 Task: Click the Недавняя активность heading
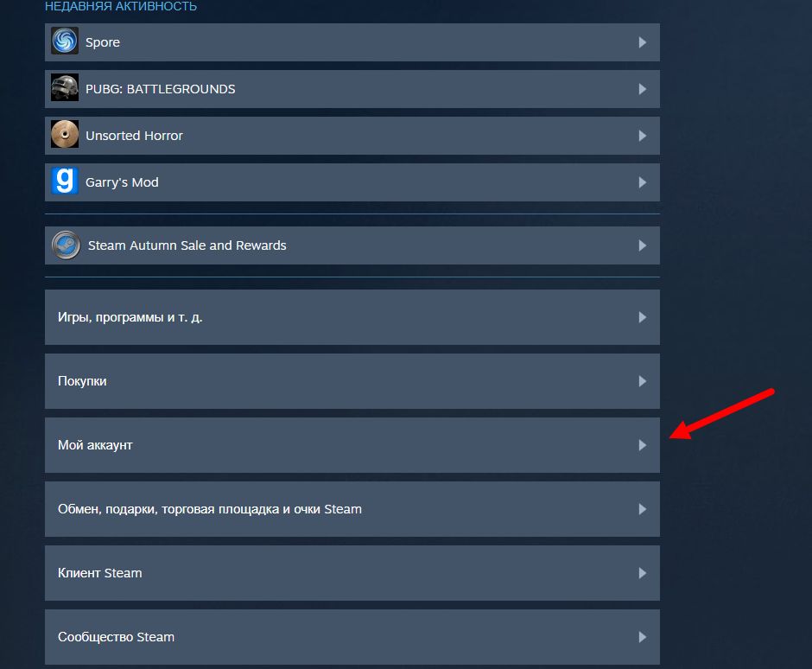pyautogui.click(x=121, y=6)
